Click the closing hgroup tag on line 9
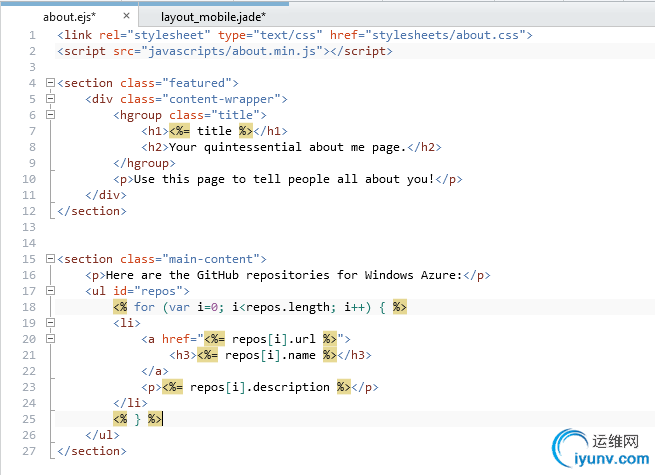The height and width of the screenshot is (475, 655). point(144,163)
